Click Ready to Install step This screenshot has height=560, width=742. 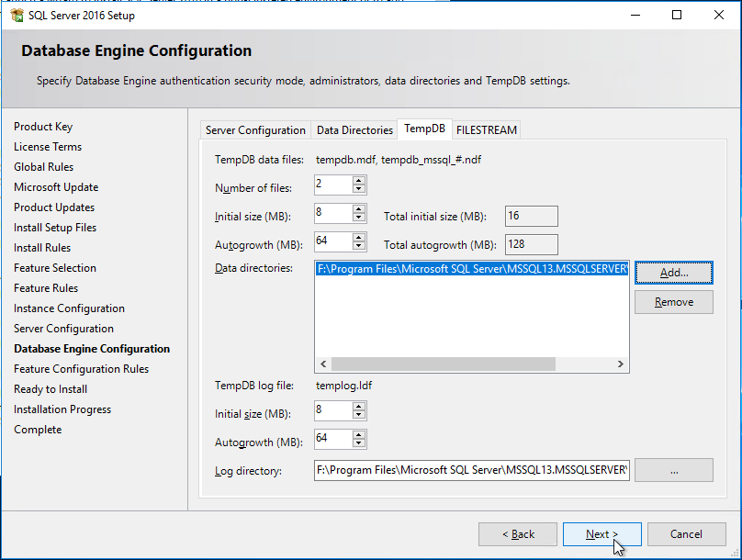(51, 389)
